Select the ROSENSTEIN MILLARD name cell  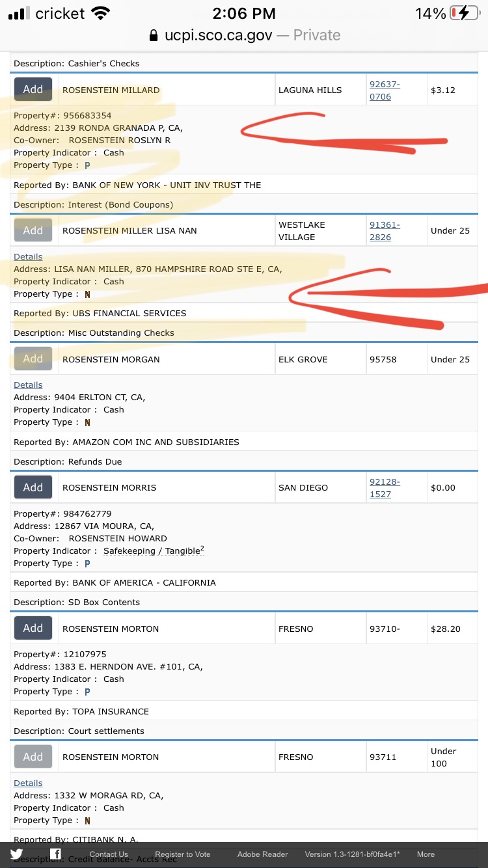click(167, 90)
